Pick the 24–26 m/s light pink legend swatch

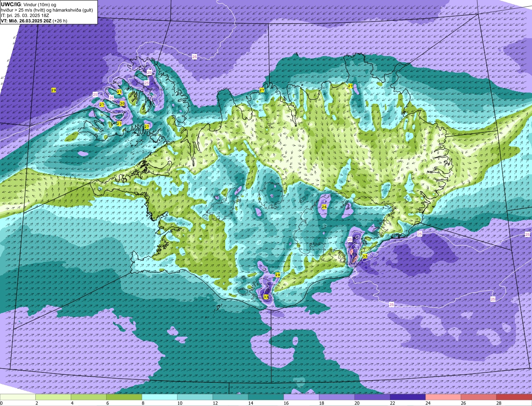tap(443, 397)
